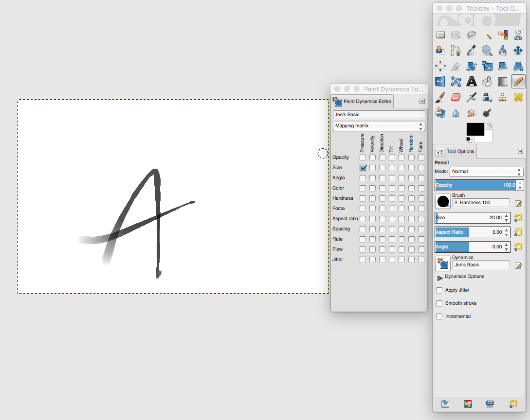Image resolution: width=530 pixels, height=420 pixels.
Task: Click the black foreground color swatch
Action: (474, 129)
